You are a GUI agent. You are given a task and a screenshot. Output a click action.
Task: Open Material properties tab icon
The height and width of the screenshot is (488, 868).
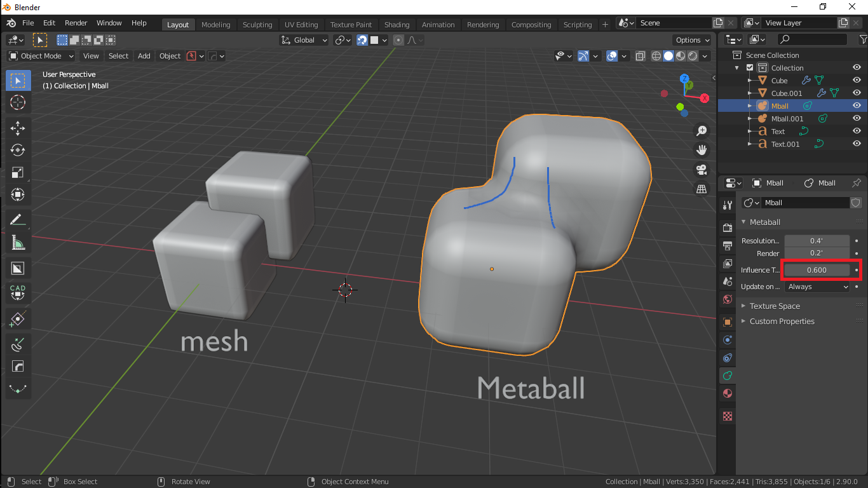(x=728, y=393)
